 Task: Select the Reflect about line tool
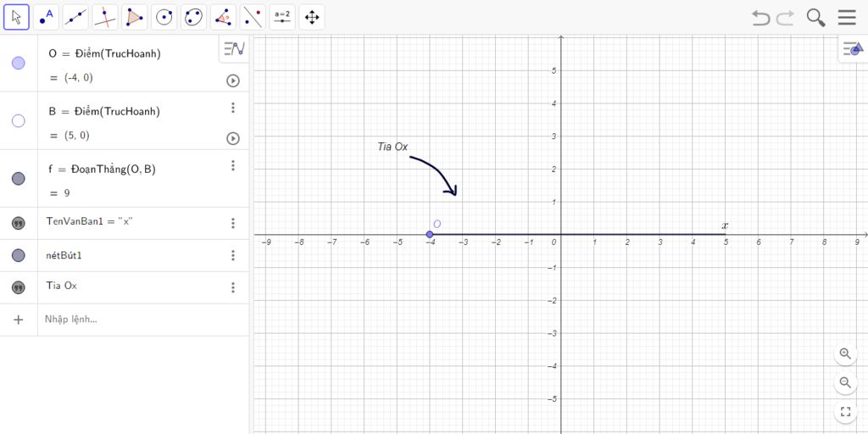point(253,17)
